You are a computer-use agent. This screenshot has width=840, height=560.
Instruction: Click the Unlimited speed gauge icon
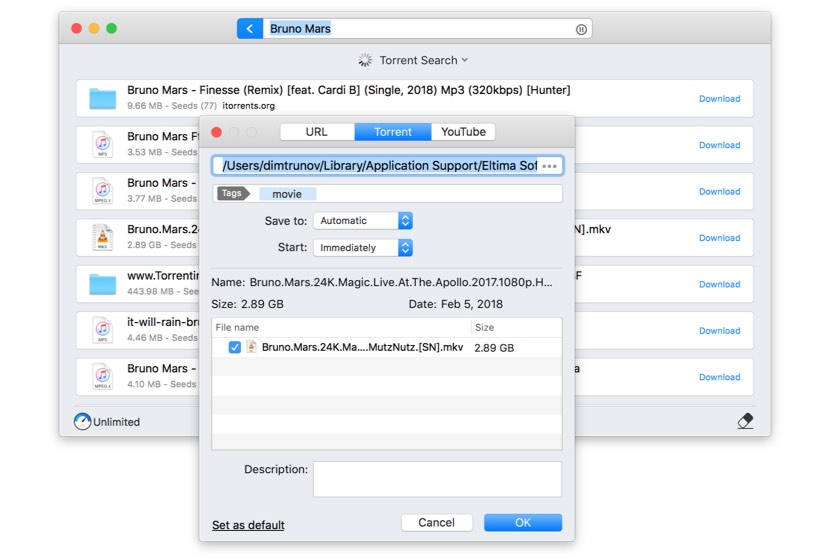(82, 422)
